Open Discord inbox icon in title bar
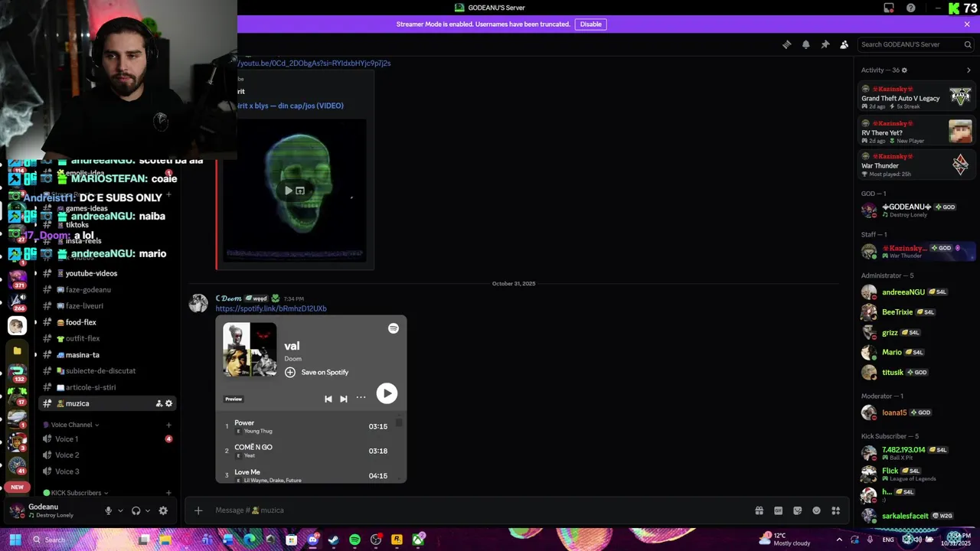This screenshot has height=551, width=980. (x=888, y=8)
